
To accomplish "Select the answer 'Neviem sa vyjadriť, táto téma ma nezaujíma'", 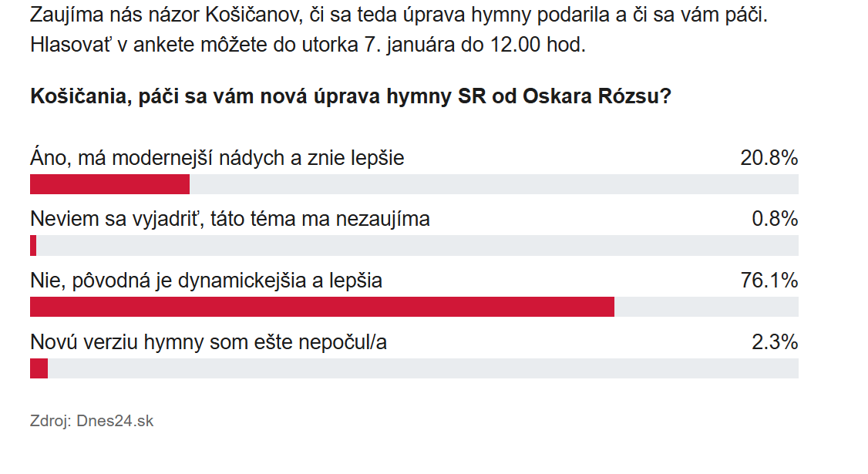I will click(x=230, y=220).
